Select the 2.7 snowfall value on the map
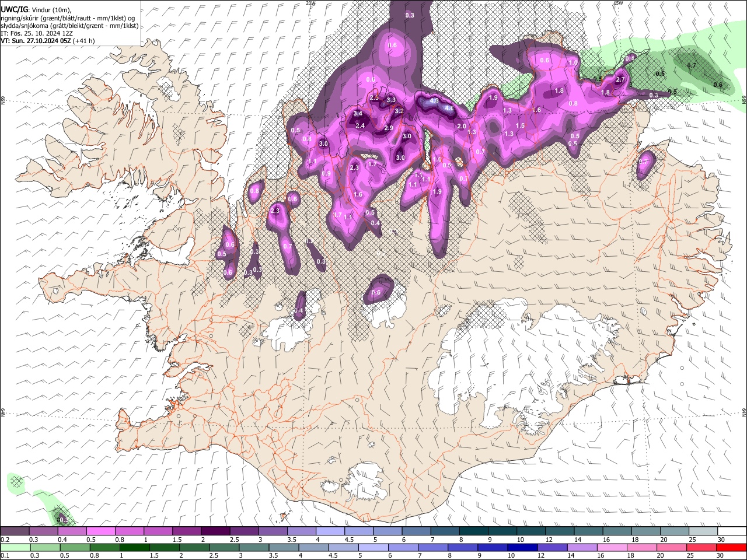 tap(620, 80)
